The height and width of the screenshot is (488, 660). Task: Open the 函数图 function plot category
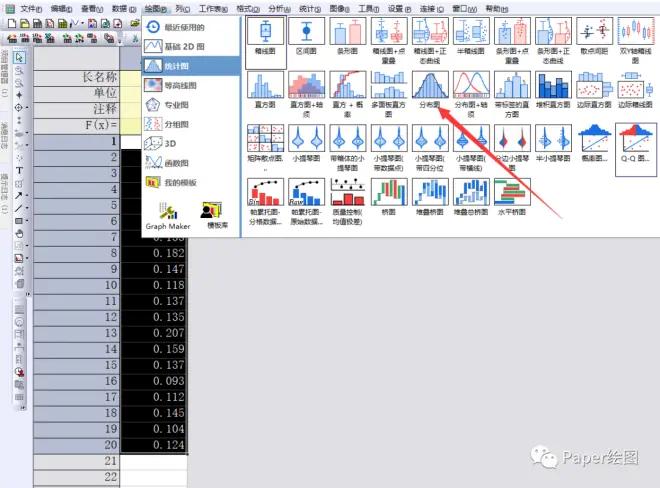192,163
